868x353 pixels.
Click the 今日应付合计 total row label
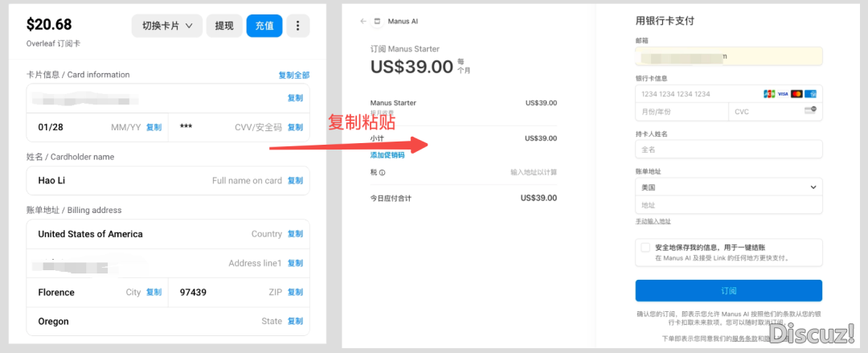391,198
